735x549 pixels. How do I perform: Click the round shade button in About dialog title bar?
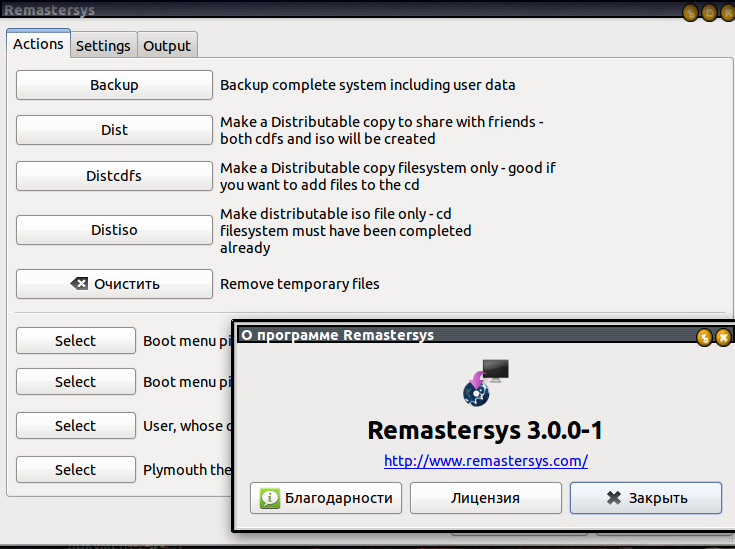704,337
